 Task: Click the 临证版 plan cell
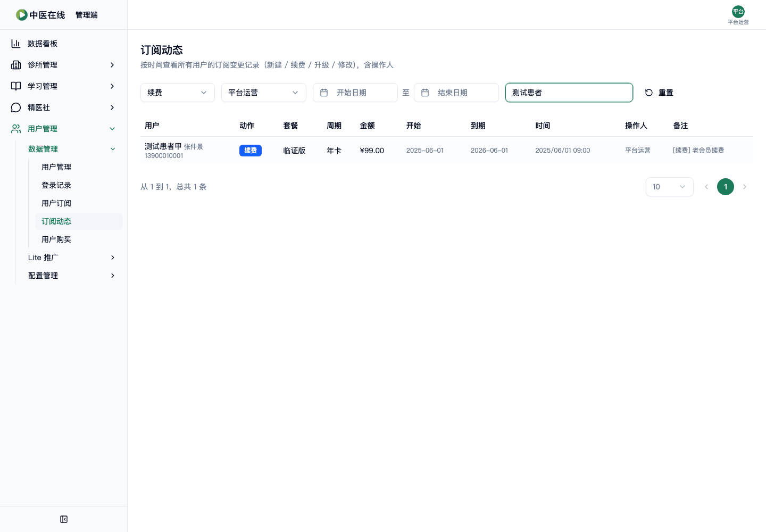click(x=294, y=151)
